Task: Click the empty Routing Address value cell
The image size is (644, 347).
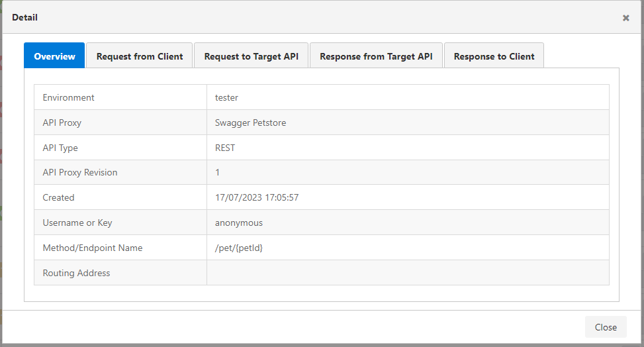Action: coord(407,273)
